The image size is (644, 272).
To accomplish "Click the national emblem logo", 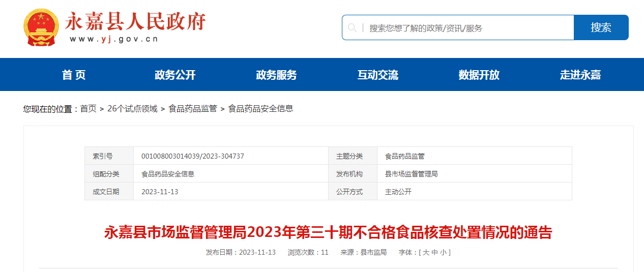I will click(42, 28).
